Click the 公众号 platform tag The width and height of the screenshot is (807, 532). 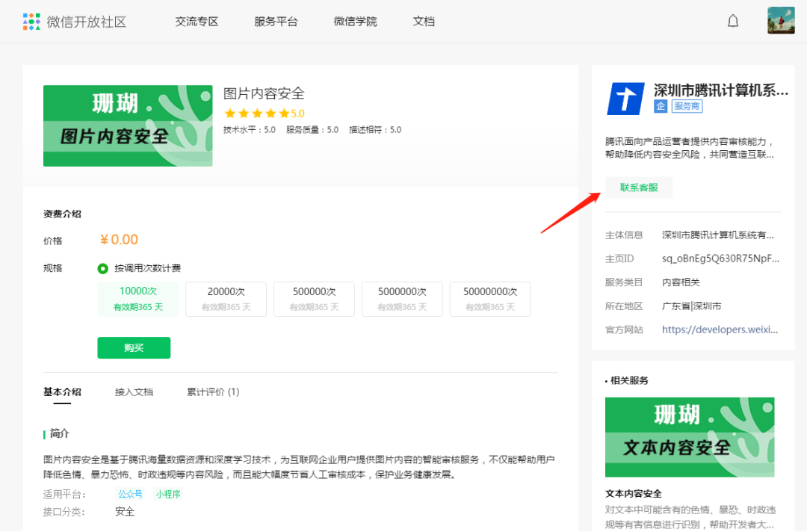click(130, 494)
